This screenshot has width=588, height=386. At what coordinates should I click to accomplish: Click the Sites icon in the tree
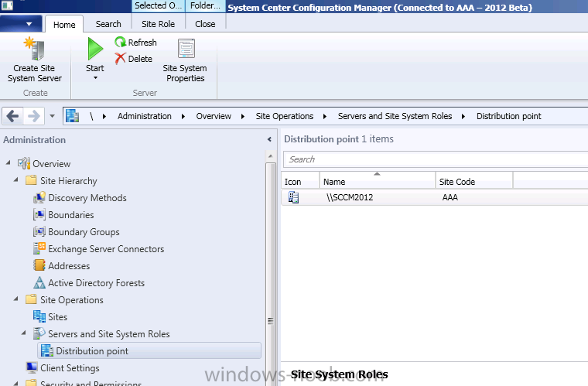39,316
